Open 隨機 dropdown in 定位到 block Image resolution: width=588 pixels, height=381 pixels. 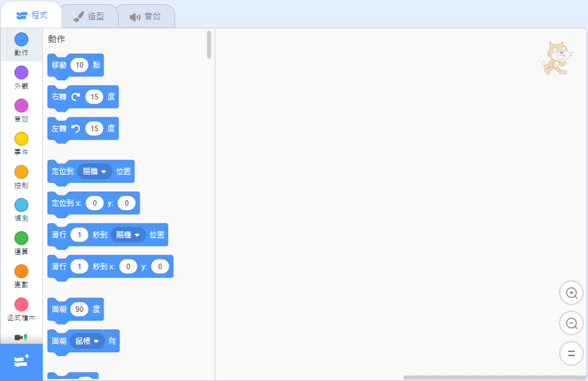pos(95,171)
